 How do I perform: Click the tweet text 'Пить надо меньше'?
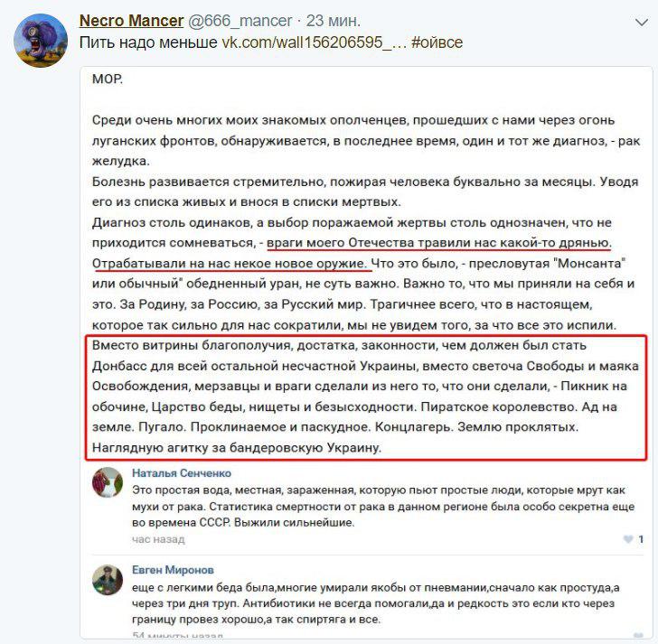(148, 42)
